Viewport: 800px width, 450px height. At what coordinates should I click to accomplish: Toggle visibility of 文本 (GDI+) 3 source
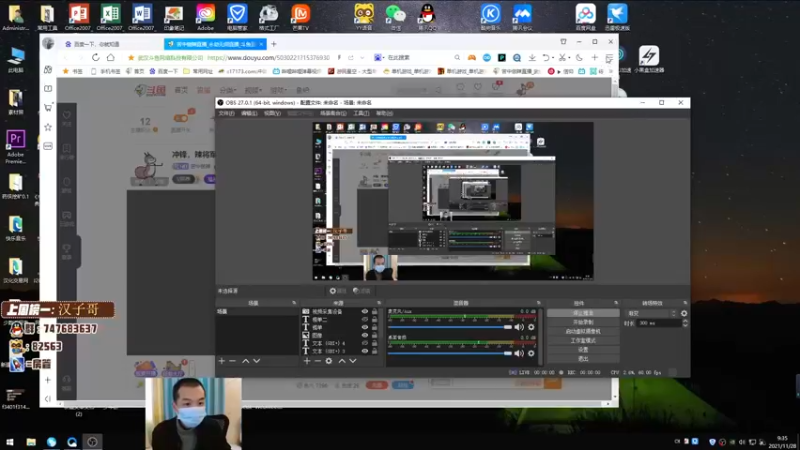point(365,351)
